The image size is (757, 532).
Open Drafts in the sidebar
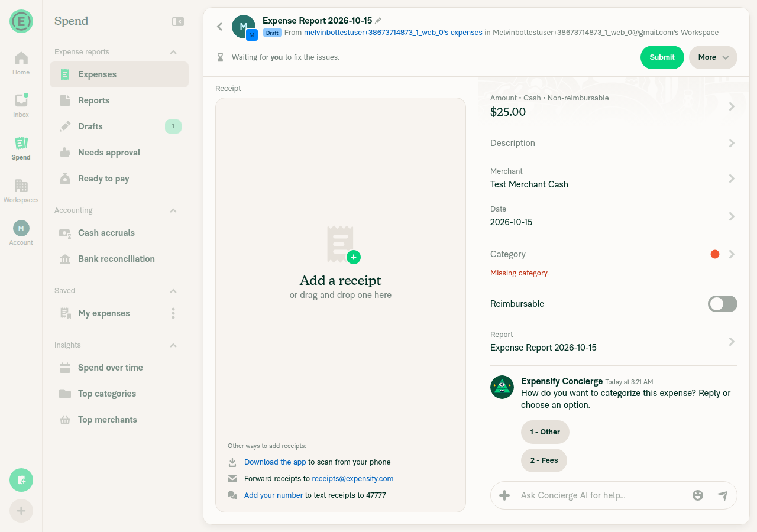119,126
